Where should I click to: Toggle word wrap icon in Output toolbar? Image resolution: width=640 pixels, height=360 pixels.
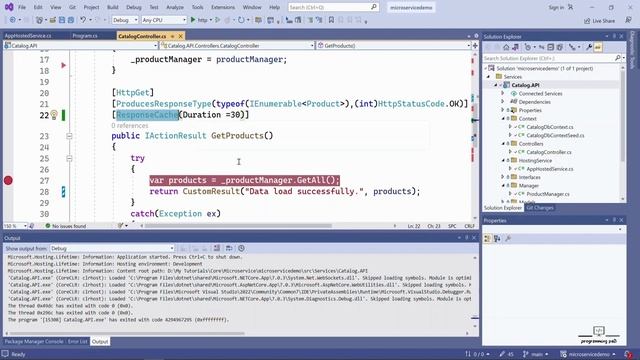tap(229, 248)
